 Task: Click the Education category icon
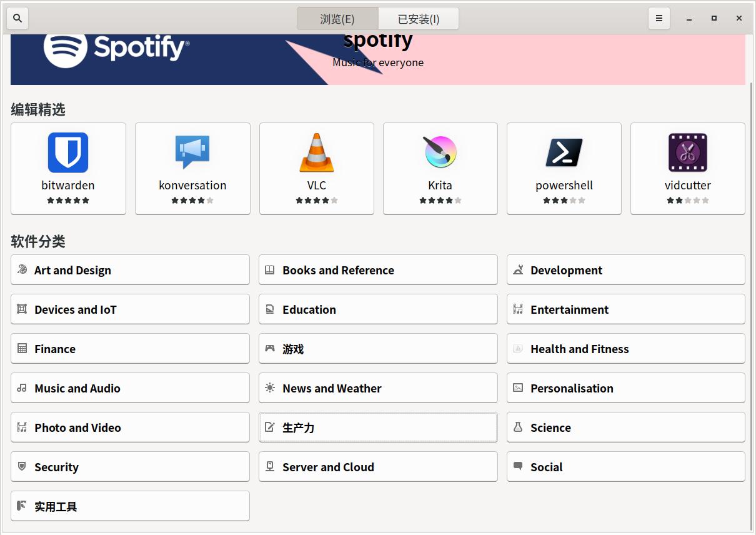[270, 309]
